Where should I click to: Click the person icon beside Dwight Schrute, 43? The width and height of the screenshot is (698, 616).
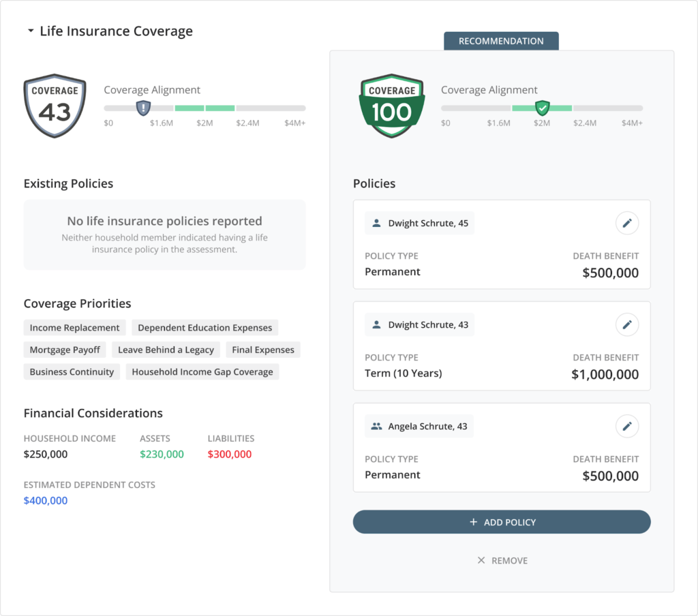coord(376,324)
